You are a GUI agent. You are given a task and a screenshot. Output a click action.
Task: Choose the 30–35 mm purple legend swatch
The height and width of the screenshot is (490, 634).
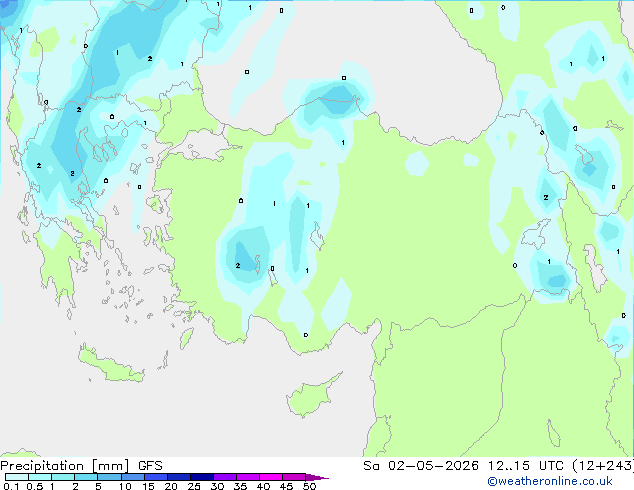pos(225,477)
